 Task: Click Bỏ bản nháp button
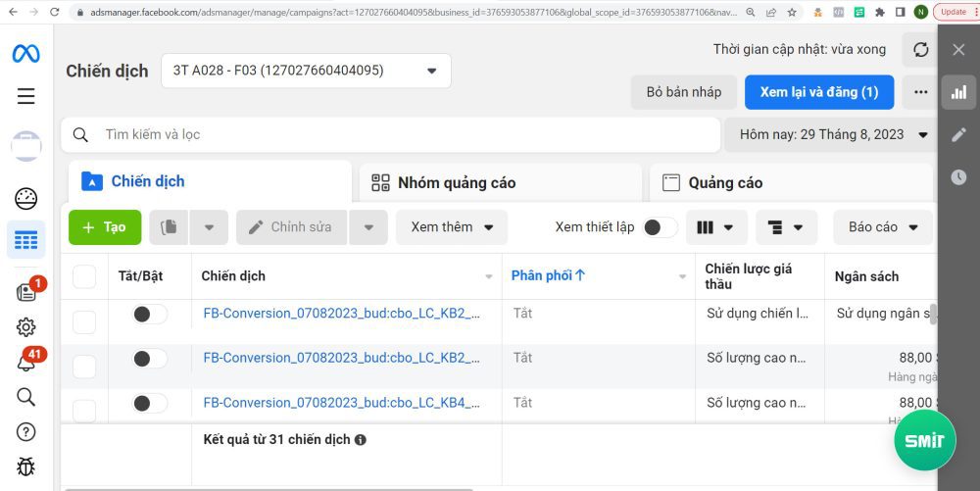pos(684,92)
